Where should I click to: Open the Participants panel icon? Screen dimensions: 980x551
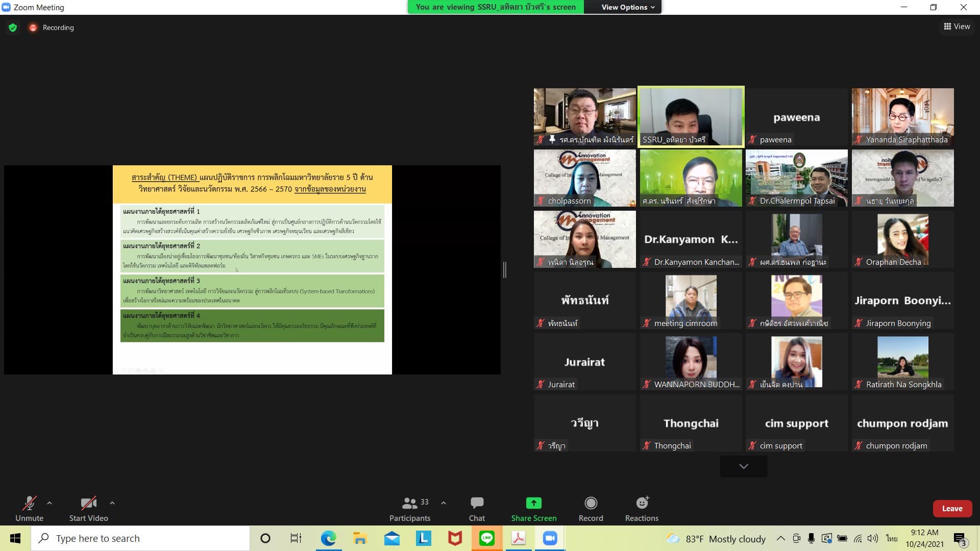point(409,504)
